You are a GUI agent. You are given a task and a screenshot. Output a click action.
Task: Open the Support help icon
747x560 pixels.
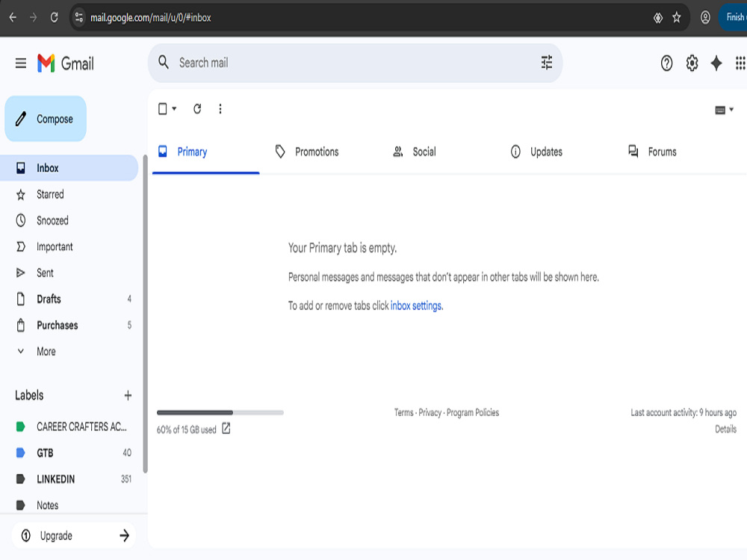point(666,63)
